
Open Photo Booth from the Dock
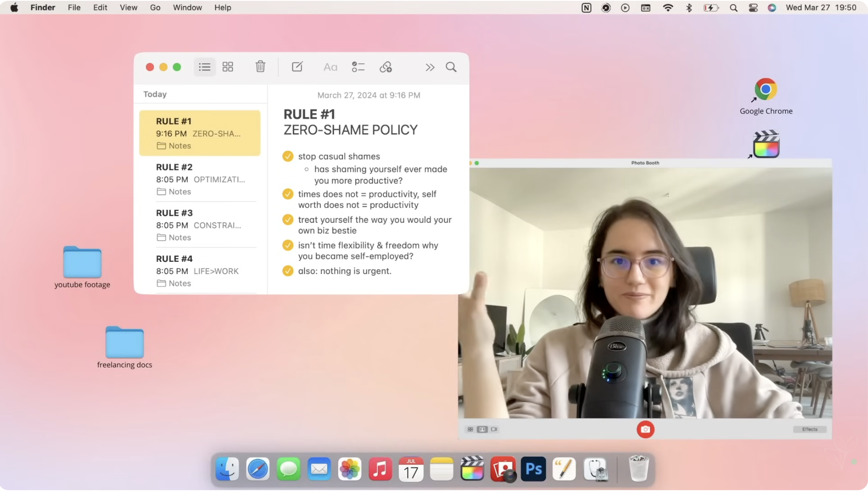pos(503,469)
